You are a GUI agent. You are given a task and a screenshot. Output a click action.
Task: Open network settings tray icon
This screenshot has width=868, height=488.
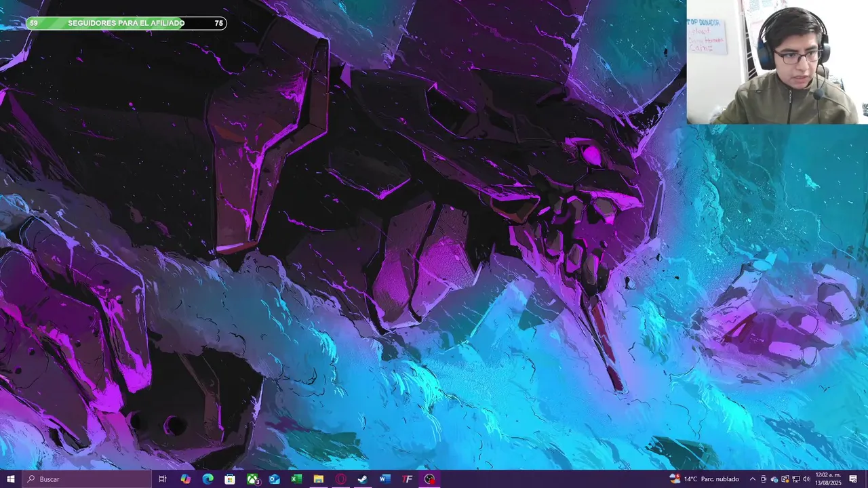click(796, 479)
